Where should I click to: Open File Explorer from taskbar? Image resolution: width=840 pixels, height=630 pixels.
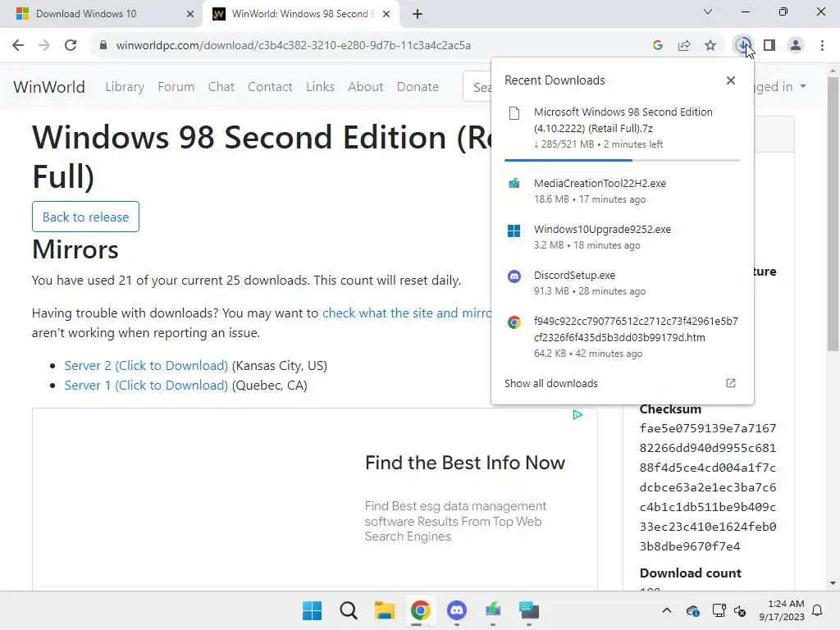click(x=384, y=610)
